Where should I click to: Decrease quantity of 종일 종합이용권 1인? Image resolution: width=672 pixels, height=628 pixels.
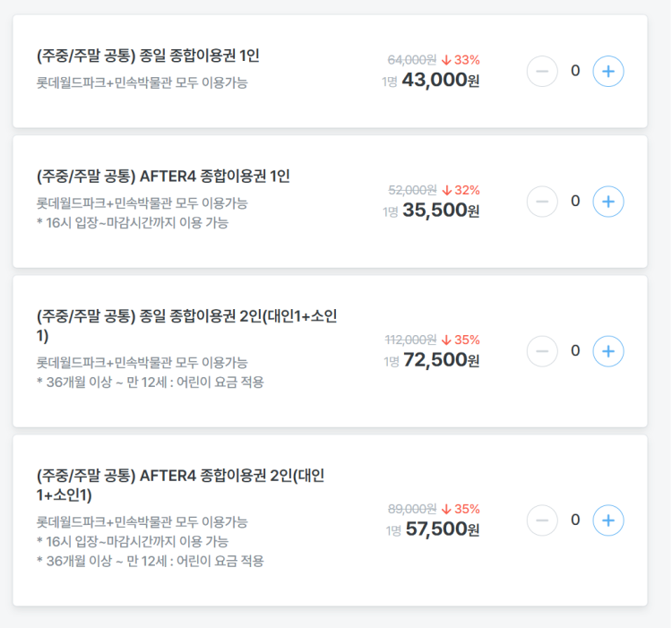click(x=542, y=71)
